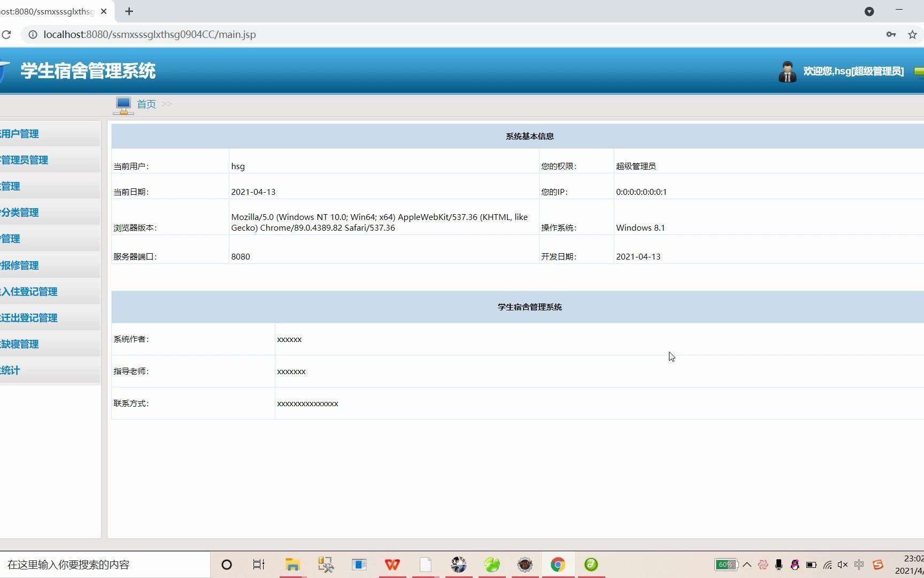Open Chrome from the taskbar

click(x=558, y=564)
